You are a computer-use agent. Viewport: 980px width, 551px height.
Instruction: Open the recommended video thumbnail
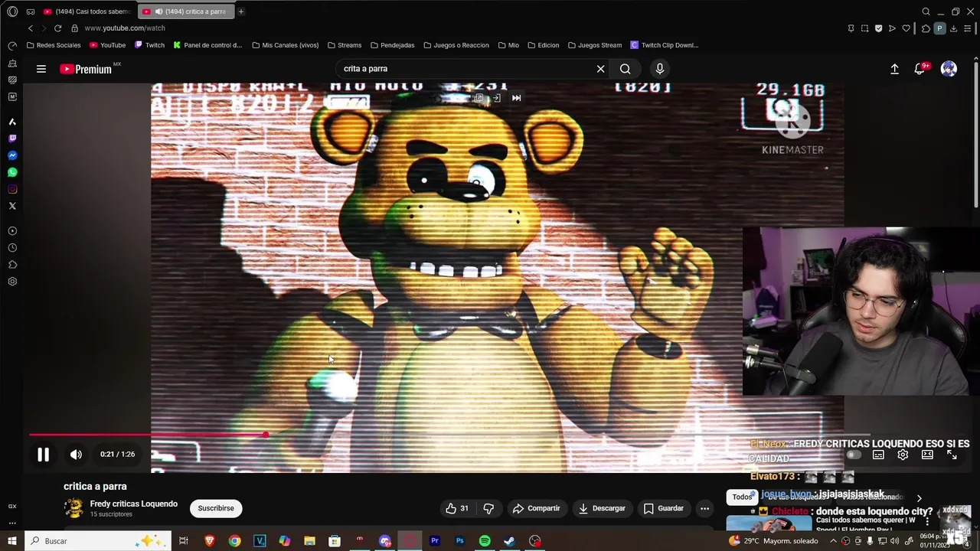pos(769,523)
